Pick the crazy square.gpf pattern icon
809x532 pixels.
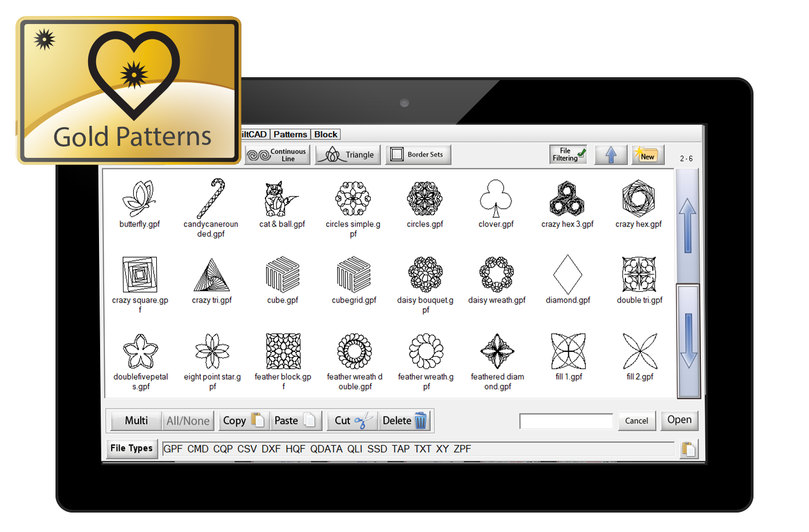pos(140,275)
